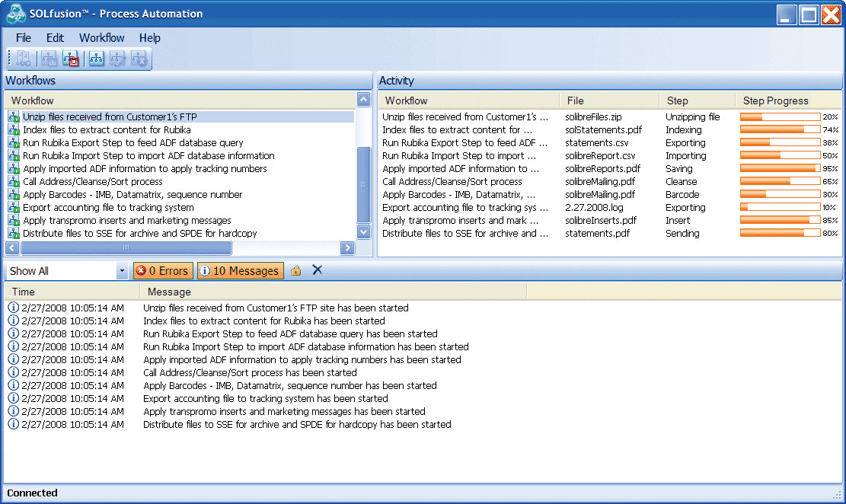Click the SOLfusion logo in title bar
Image resolution: width=846 pixels, height=504 pixels.
click(16, 14)
